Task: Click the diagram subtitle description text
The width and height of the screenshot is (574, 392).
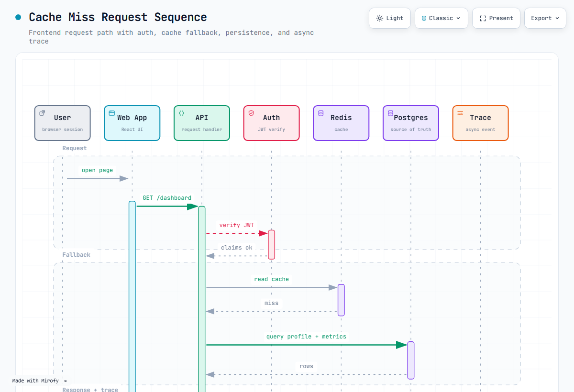Action: point(171,37)
